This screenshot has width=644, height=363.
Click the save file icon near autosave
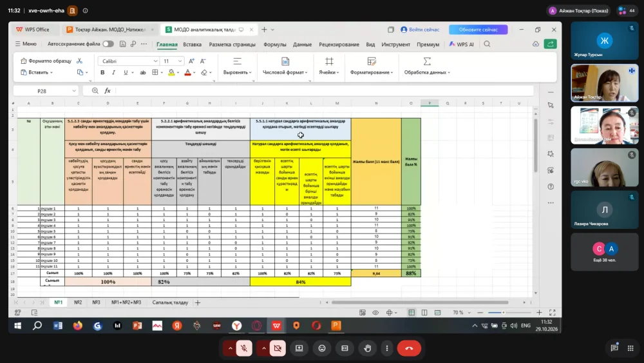pos(122,44)
